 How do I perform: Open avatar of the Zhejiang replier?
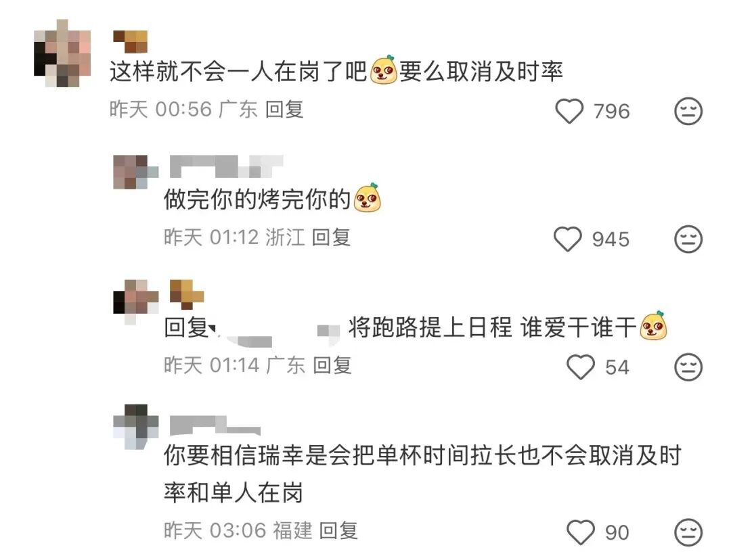coord(135,172)
